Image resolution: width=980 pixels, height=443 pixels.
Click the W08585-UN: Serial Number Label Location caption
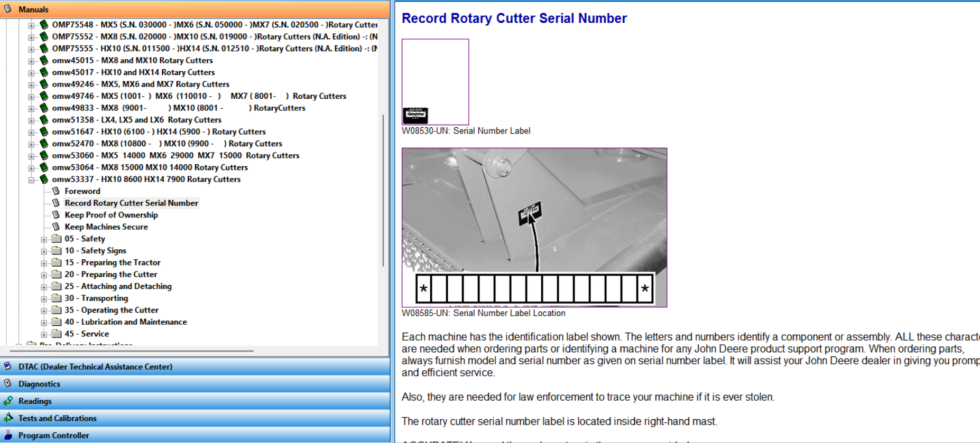[x=483, y=313]
